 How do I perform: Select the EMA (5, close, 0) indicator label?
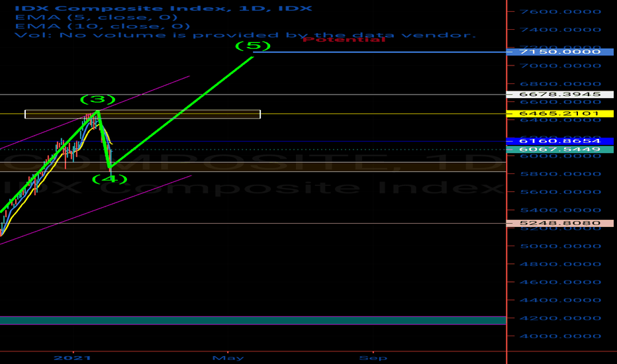(96, 17)
